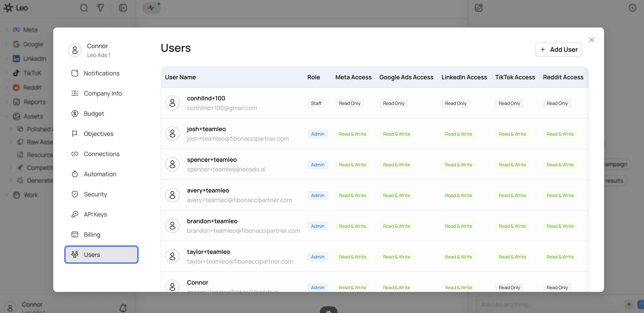Click spencer+teamleo@leoads.ai email link

(x=226, y=169)
